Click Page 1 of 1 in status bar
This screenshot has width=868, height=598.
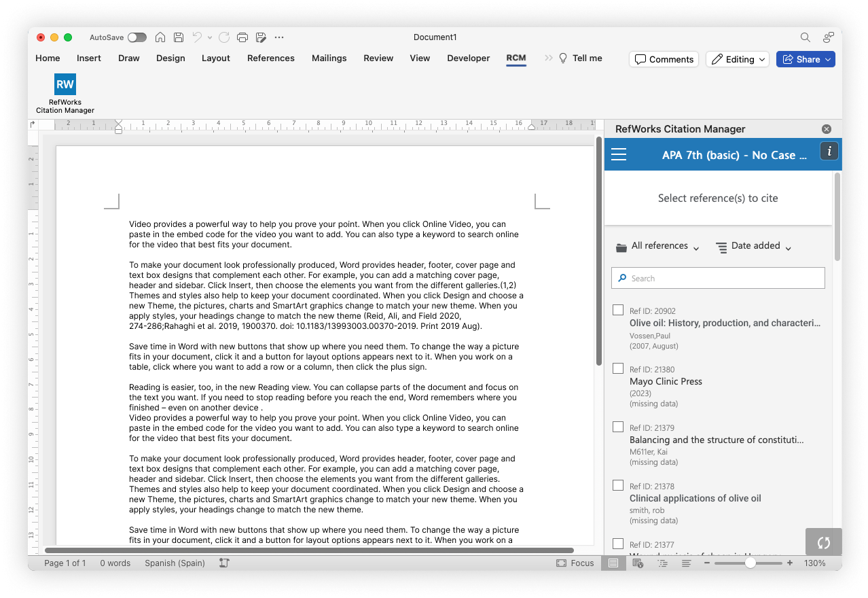pos(65,563)
